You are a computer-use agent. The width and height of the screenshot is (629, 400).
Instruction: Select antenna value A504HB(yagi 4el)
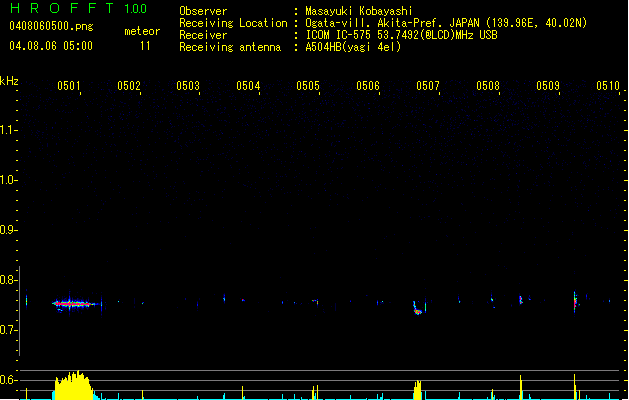point(353,47)
